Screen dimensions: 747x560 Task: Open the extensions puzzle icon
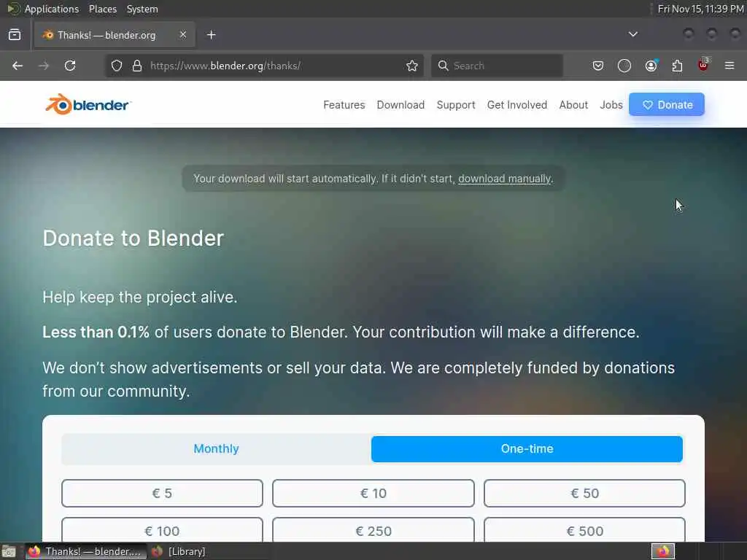[677, 66]
